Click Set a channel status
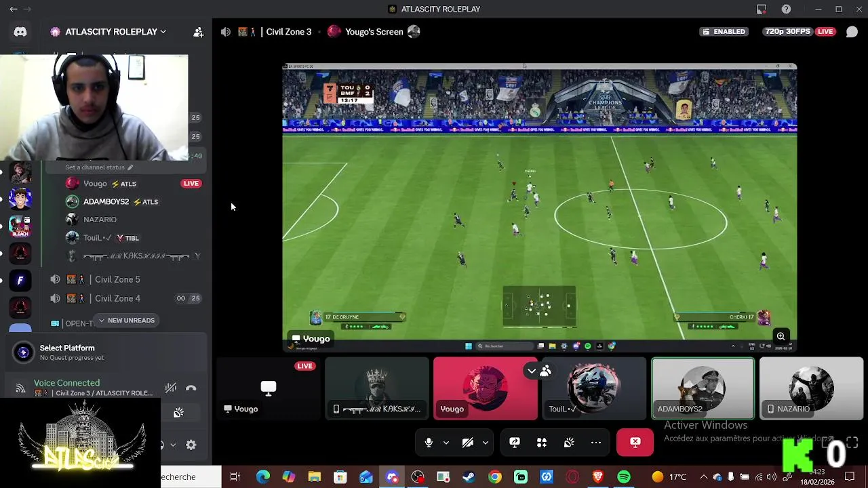 pos(95,167)
